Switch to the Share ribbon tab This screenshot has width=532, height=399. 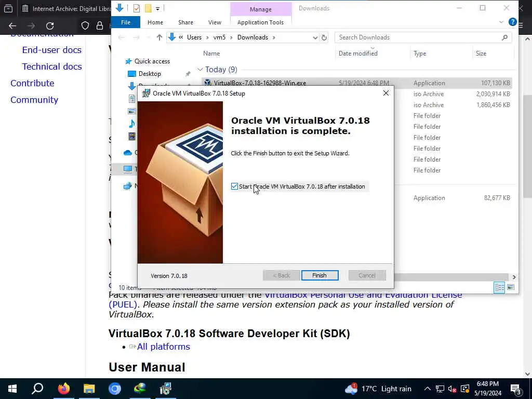(x=185, y=22)
